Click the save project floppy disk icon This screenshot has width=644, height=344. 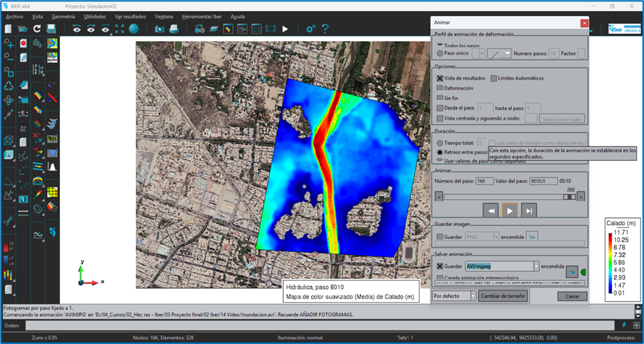point(51,29)
